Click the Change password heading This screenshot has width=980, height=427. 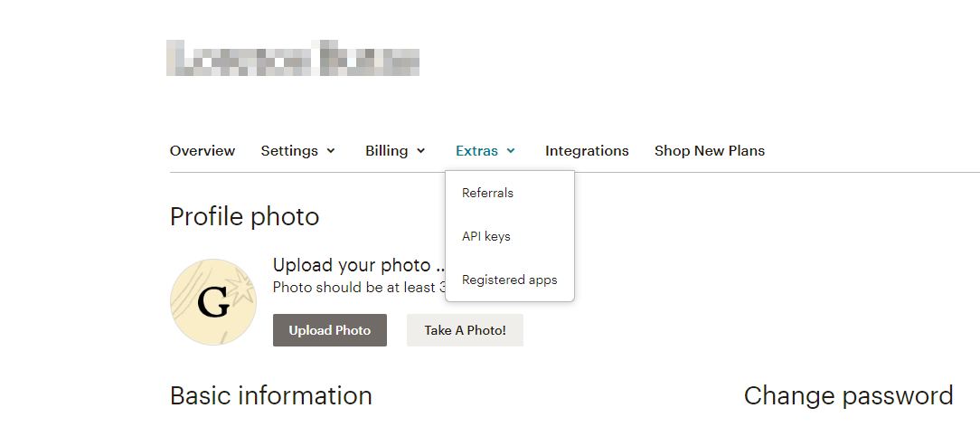(x=848, y=395)
